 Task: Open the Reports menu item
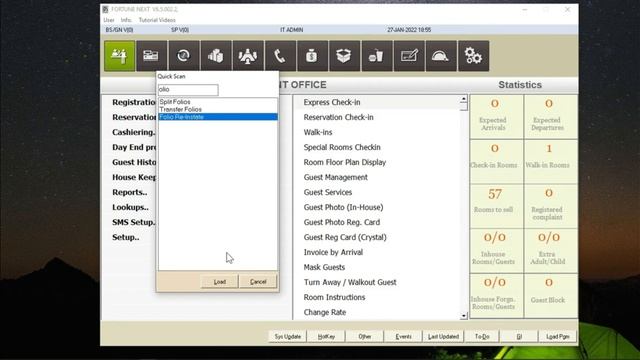point(129,192)
